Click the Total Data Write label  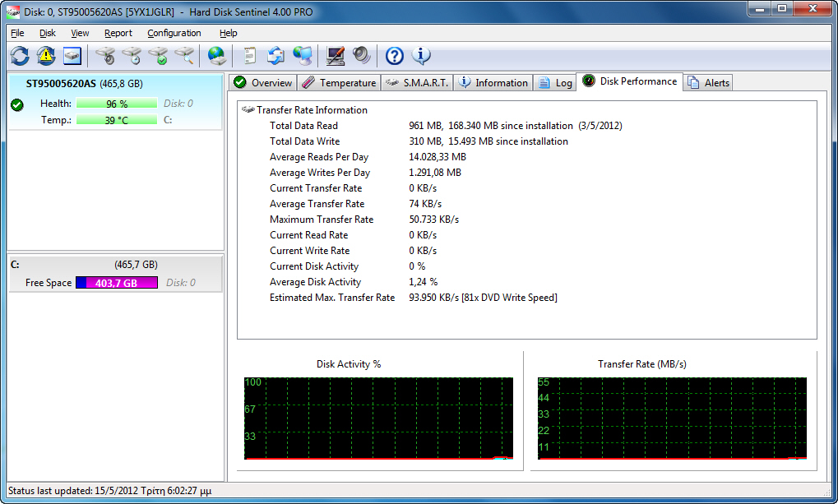pos(304,141)
